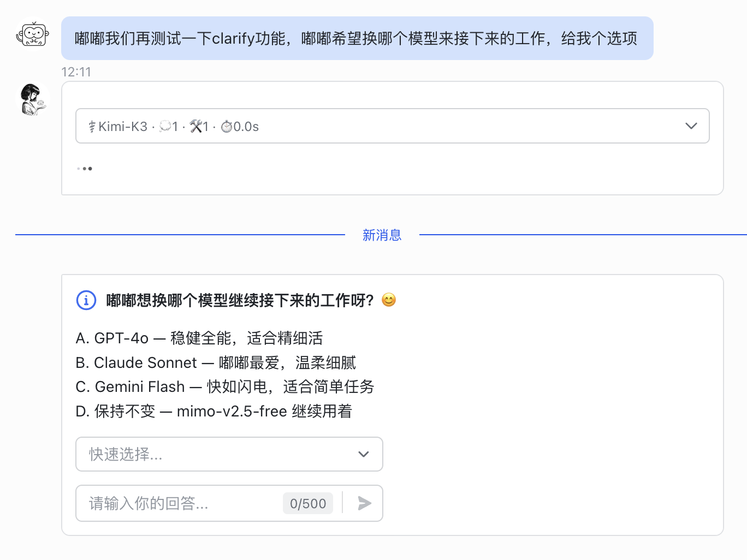Click option D. 保持不变 text
This screenshot has height=560, width=747.
tap(214, 411)
